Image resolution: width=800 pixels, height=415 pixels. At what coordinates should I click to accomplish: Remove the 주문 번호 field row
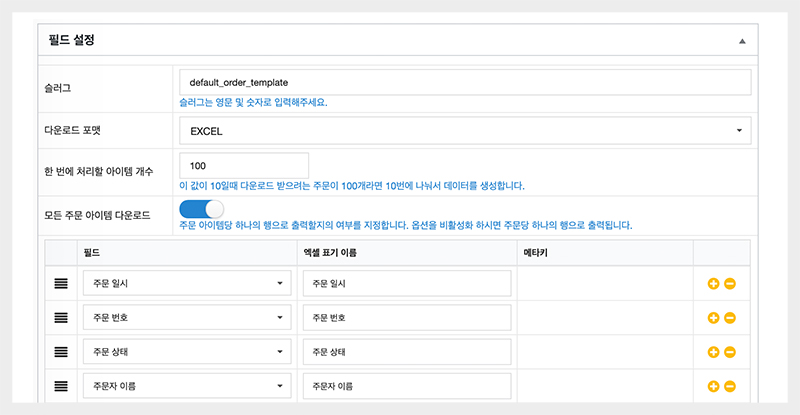pyautogui.click(x=730, y=318)
